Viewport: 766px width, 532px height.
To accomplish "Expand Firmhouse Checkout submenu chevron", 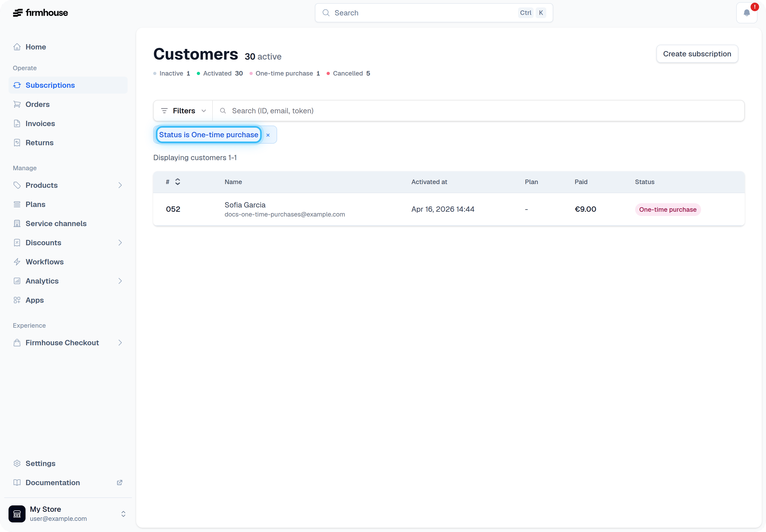I will tap(120, 343).
